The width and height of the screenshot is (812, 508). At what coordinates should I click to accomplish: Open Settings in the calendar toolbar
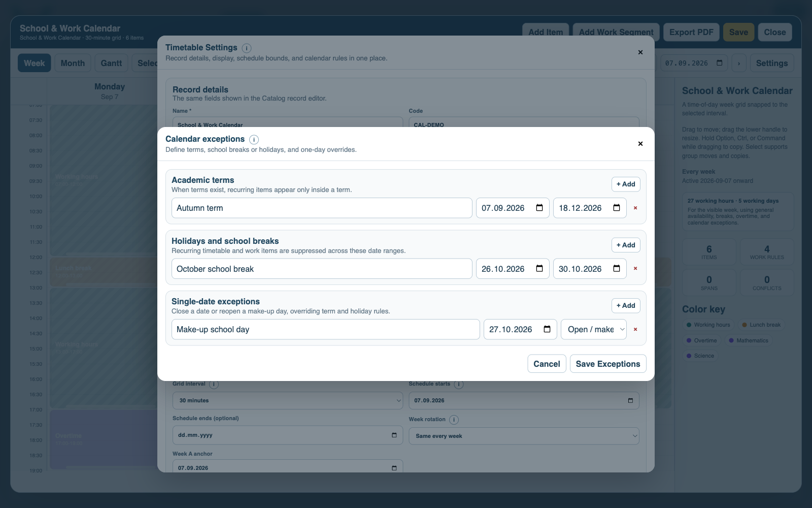click(x=772, y=63)
